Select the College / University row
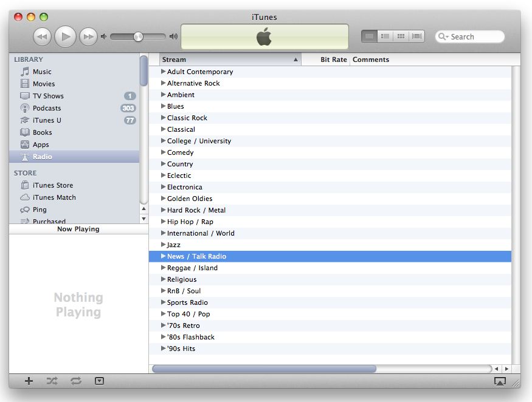Viewport: 532px width, 402px height. 330,141
